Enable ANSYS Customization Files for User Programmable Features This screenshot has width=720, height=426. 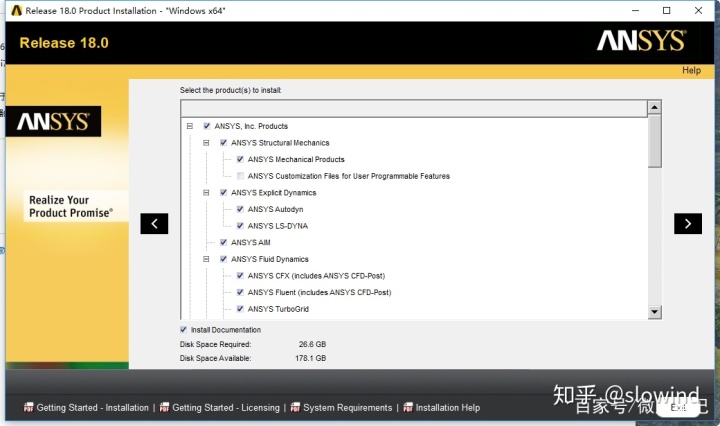[x=240, y=176]
